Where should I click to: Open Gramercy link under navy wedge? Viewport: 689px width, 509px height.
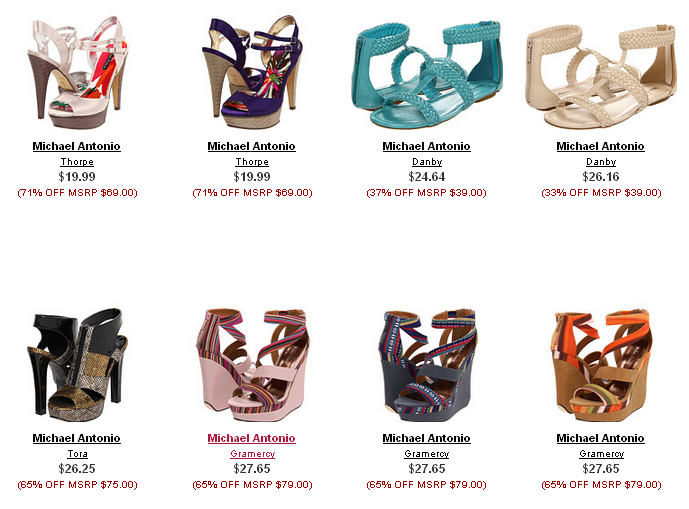[x=426, y=454]
